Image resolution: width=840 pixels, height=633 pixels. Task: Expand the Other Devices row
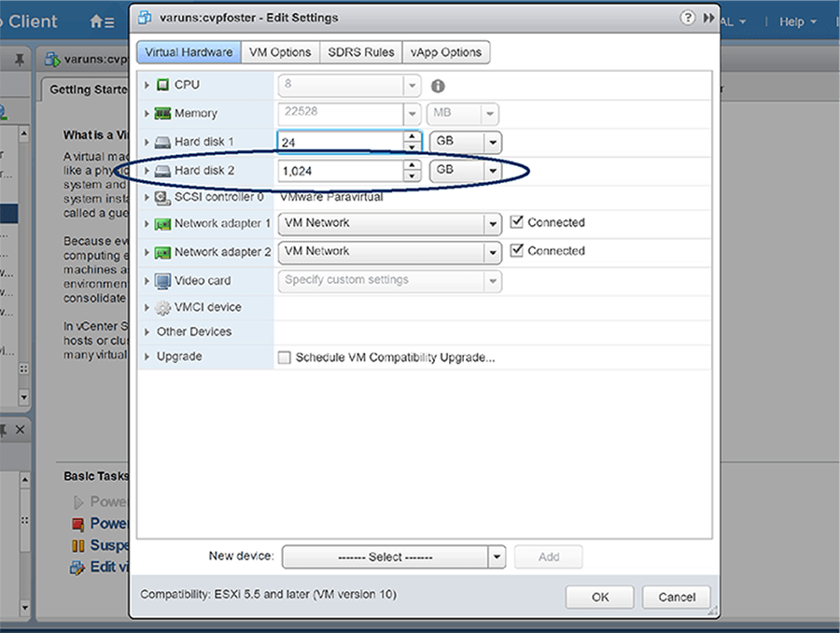(147, 331)
